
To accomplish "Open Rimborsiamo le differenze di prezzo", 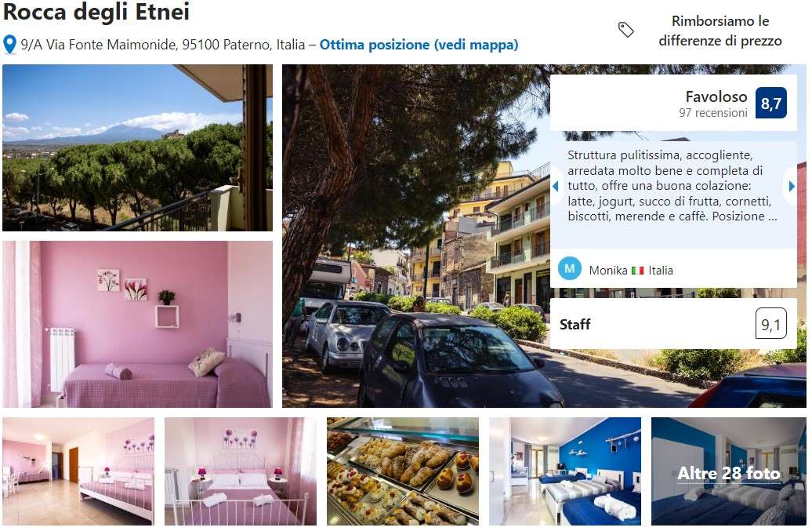I will pyautogui.click(x=720, y=31).
